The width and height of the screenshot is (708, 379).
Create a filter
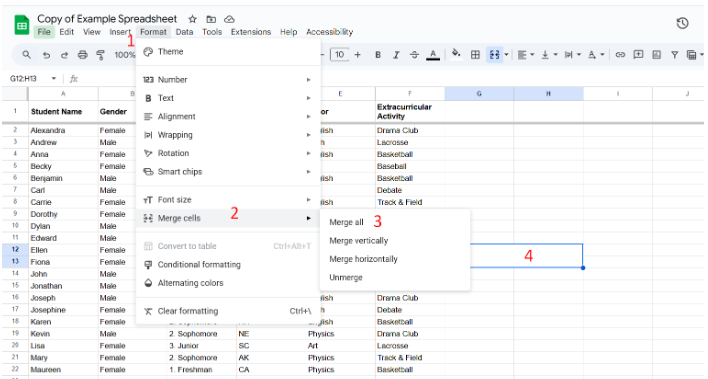coord(674,55)
